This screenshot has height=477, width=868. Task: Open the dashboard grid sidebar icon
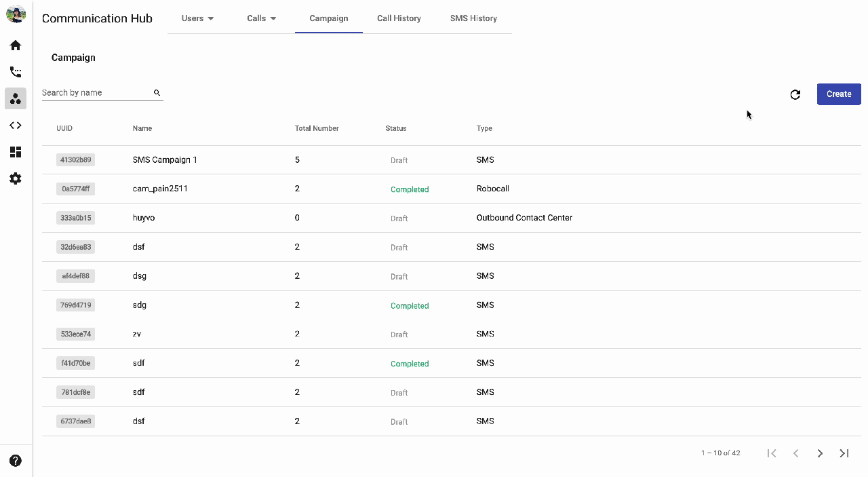point(16,152)
